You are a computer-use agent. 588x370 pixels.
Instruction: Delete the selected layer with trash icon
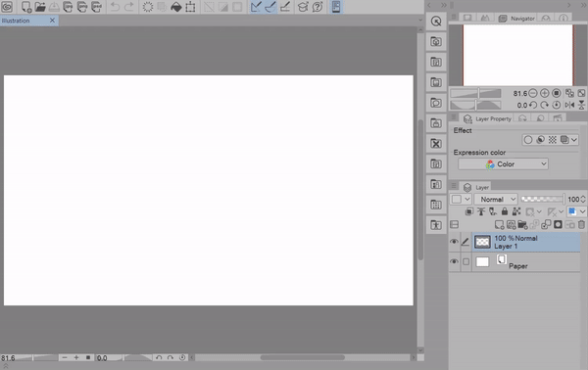581,224
